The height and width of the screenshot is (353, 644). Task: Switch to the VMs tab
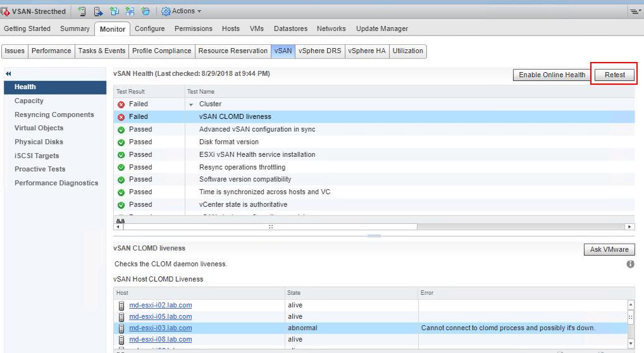pos(257,28)
